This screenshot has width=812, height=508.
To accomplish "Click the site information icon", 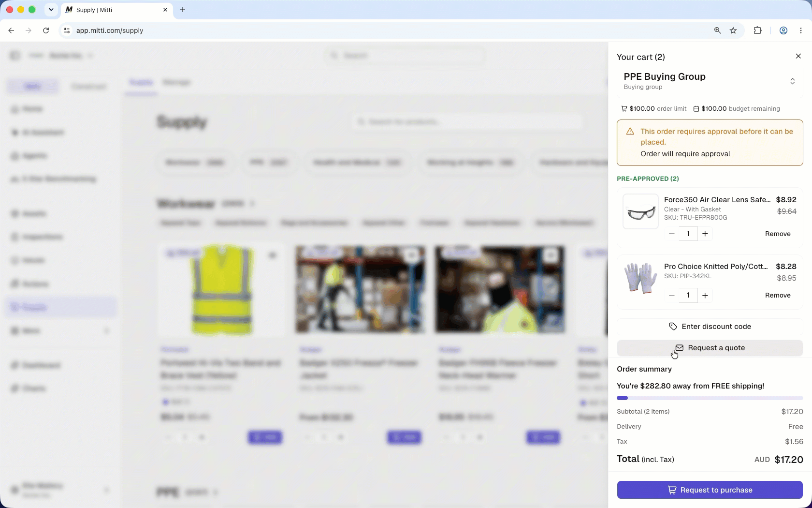I will pyautogui.click(x=67, y=30).
